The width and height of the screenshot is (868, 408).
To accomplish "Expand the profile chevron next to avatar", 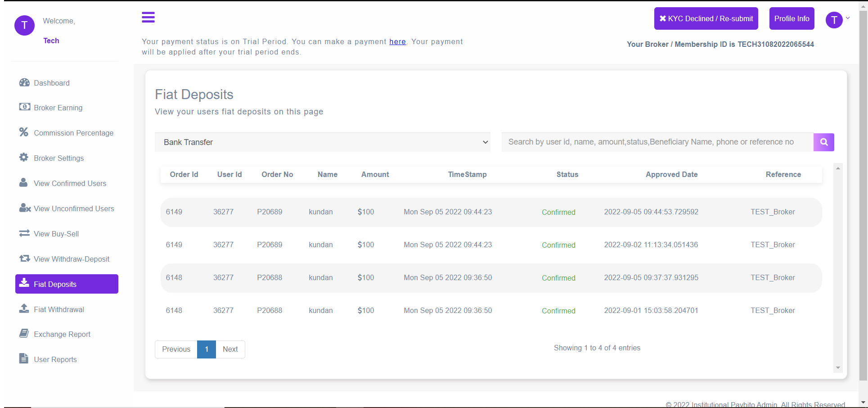I will pyautogui.click(x=848, y=18).
